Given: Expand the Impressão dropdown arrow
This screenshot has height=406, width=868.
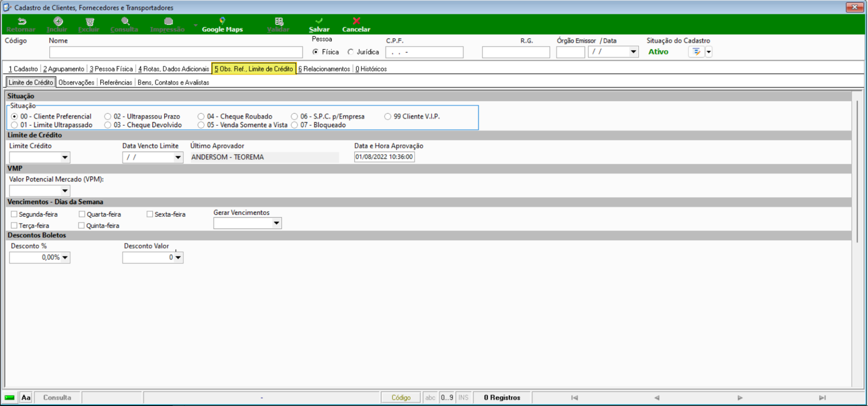Looking at the screenshot, I should [x=195, y=25].
